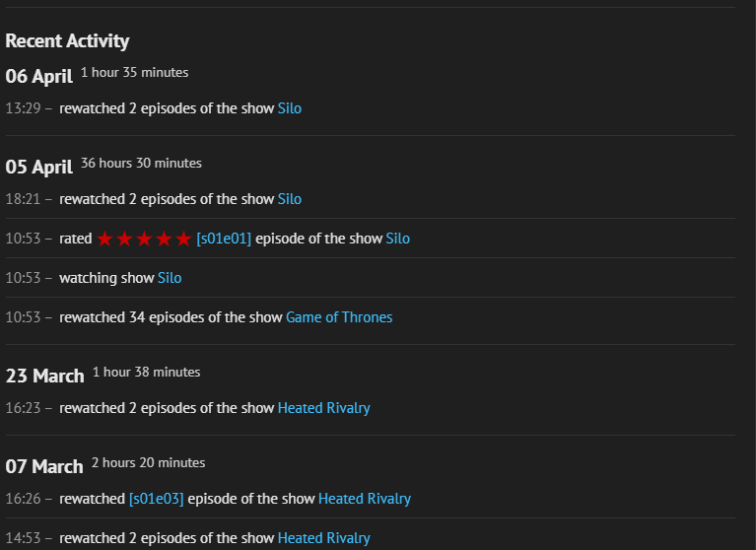
Task: Click the first red rating star
Action: 105,239
